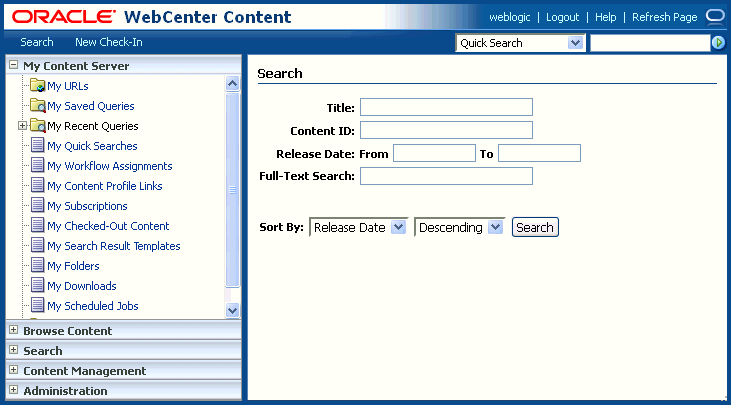The height and width of the screenshot is (405, 731).
Task: Open the Descending sort order dropdown
Action: click(x=496, y=227)
